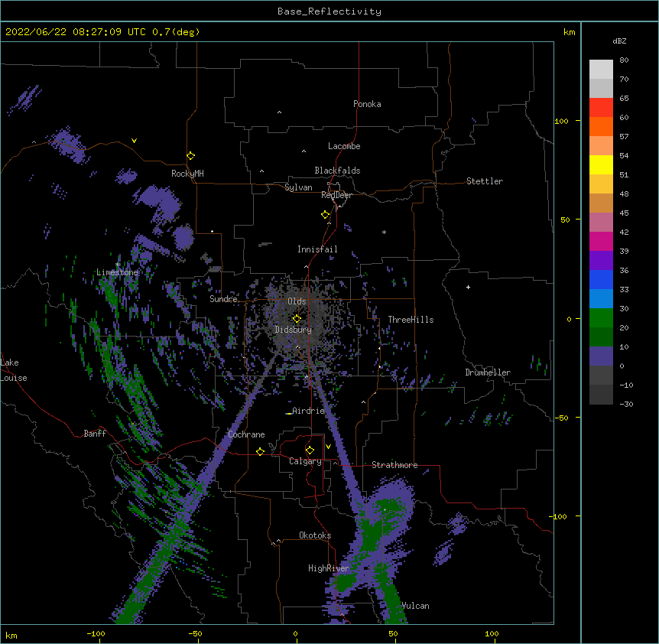
Task: Click the dBZ legend heading
Action: [619, 41]
